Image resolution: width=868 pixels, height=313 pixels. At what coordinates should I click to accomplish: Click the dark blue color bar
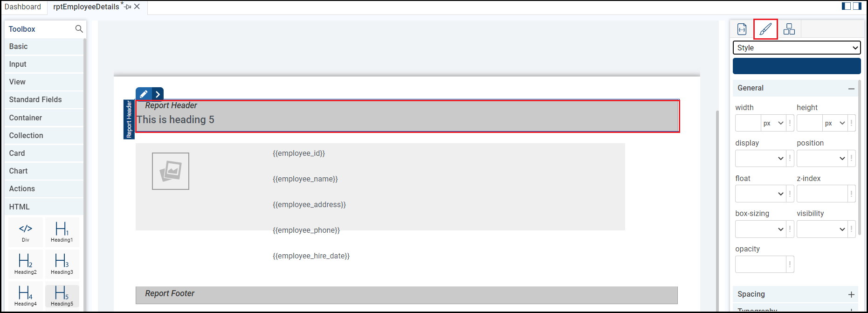(x=796, y=66)
